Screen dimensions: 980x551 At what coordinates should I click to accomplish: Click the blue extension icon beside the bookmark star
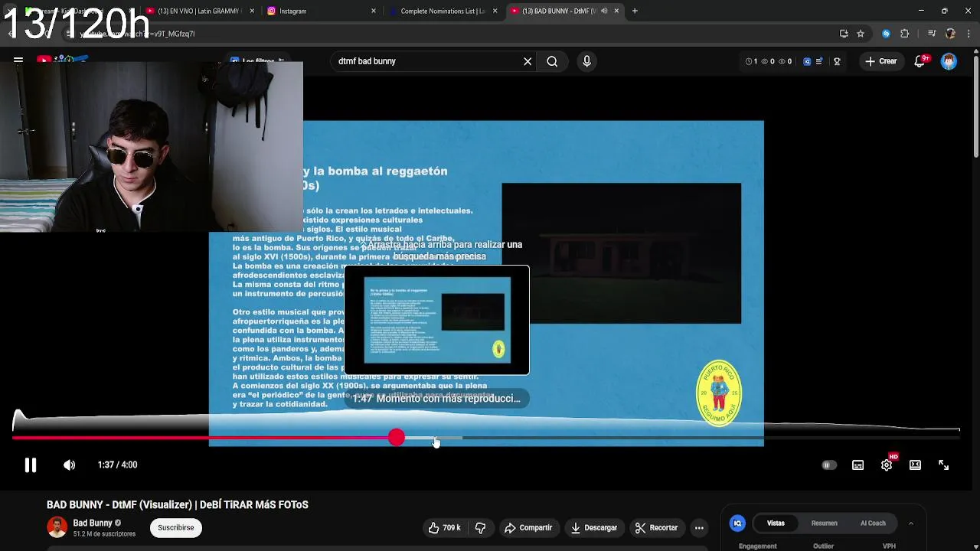(886, 34)
